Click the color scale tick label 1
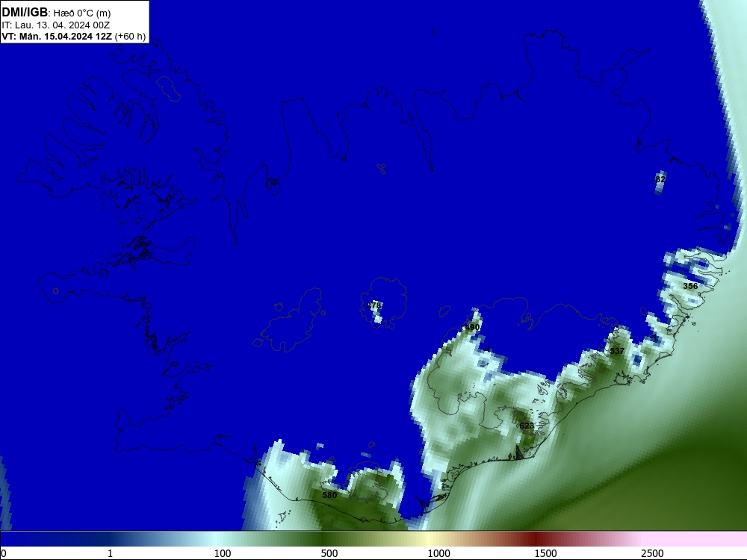 110,553
